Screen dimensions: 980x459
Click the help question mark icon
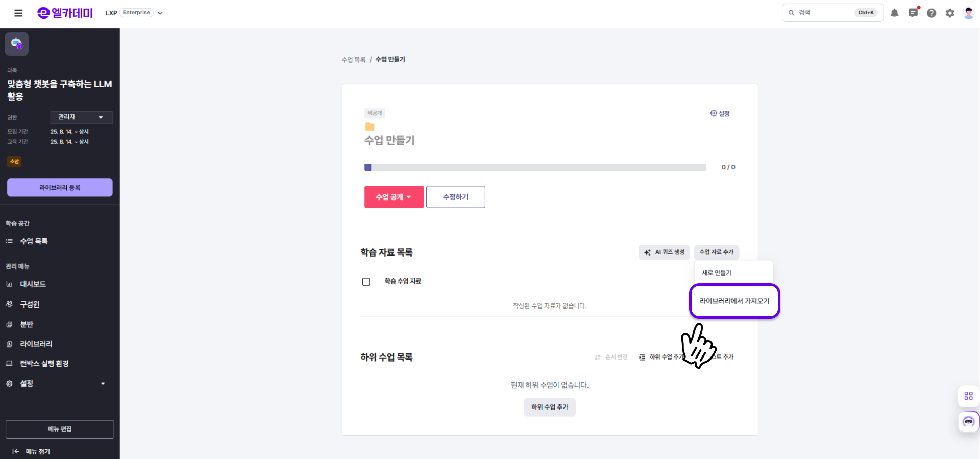pyautogui.click(x=932, y=13)
